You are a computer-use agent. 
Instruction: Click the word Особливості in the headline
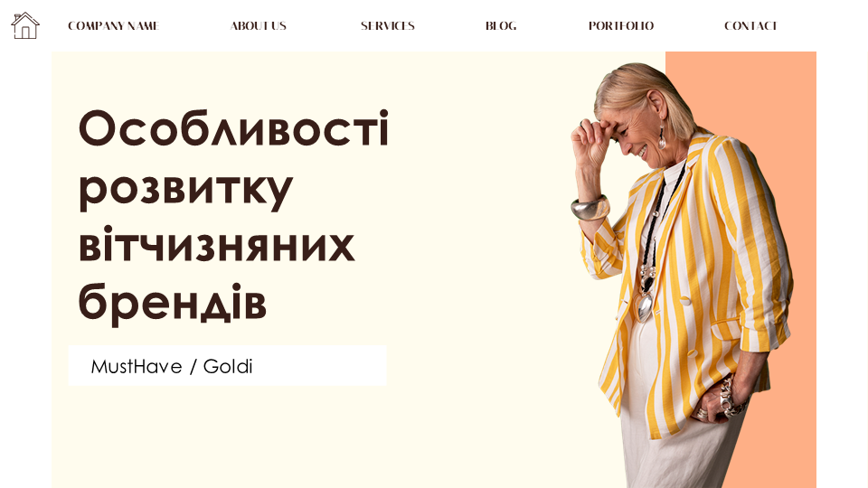pos(233,127)
